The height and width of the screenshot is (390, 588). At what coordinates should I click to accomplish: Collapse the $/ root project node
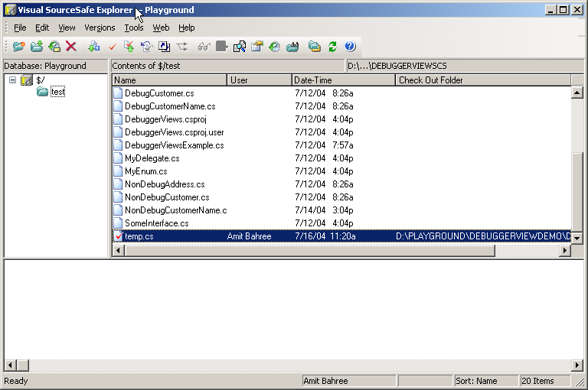coord(12,80)
